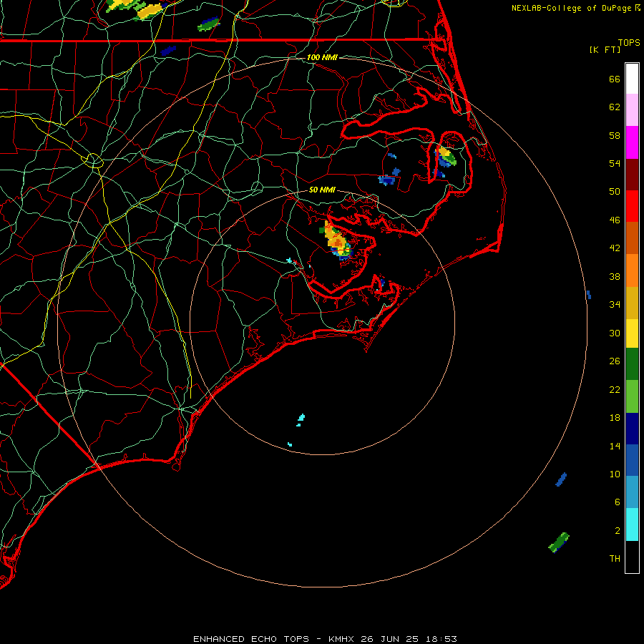This screenshot has height=644, width=644.
Task: Click the 66 scale value
Action: (615, 79)
